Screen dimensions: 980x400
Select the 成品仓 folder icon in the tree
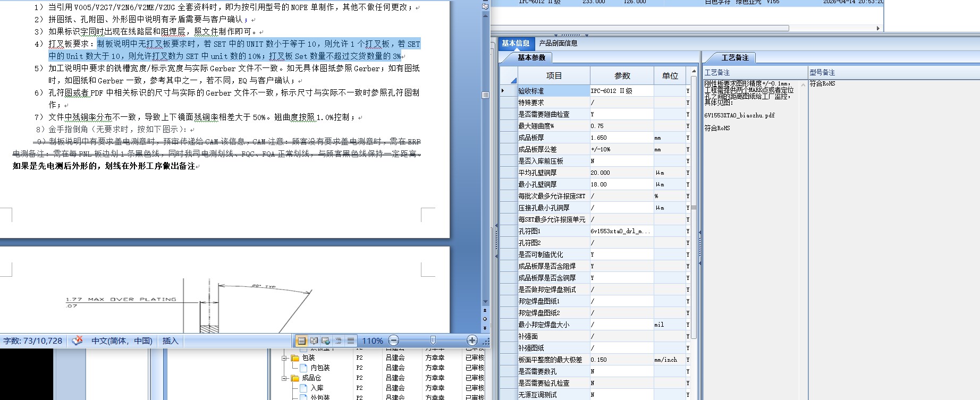point(295,378)
